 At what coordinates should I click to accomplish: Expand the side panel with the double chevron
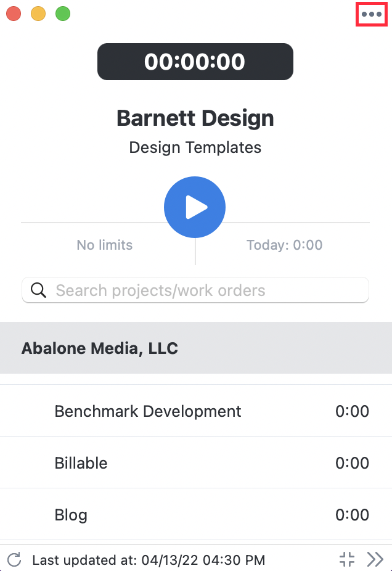click(375, 559)
